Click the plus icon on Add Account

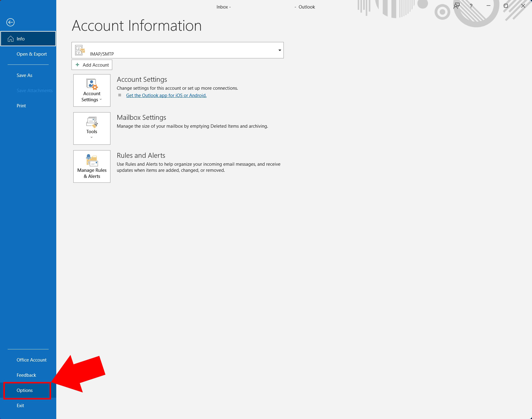[x=77, y=65]
